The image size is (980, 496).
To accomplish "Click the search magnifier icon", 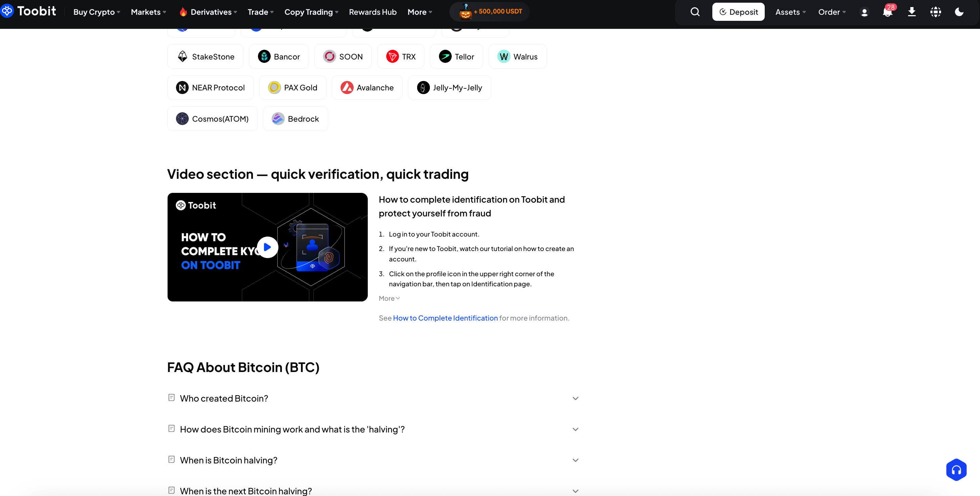I will 695,12.
